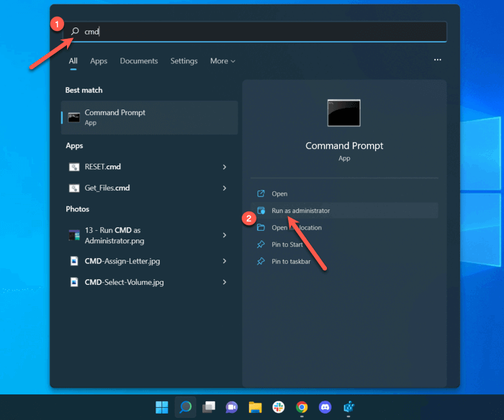504x420 pixels.
Task: Click the Pin to taskbar pin icon
Action: [x=261, y=261]
